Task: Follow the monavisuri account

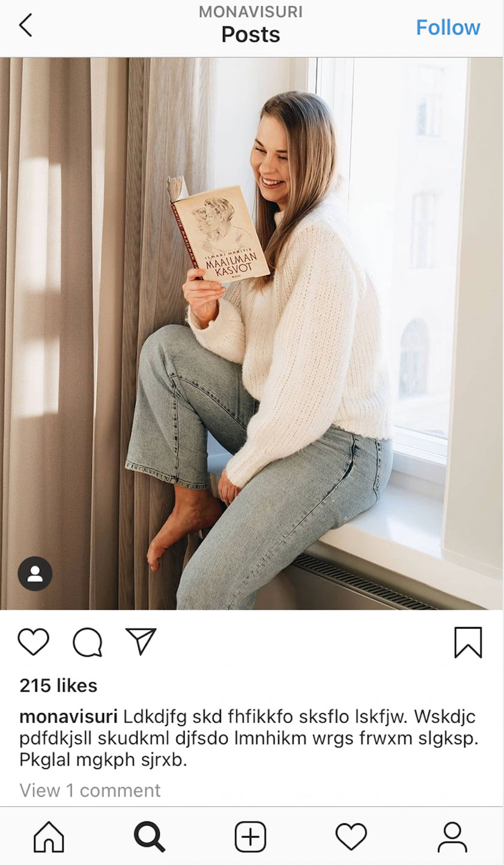Action: click(448, 28)
